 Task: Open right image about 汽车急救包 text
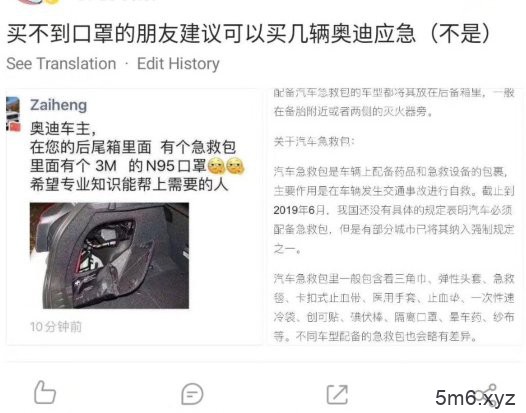[394, 216]
